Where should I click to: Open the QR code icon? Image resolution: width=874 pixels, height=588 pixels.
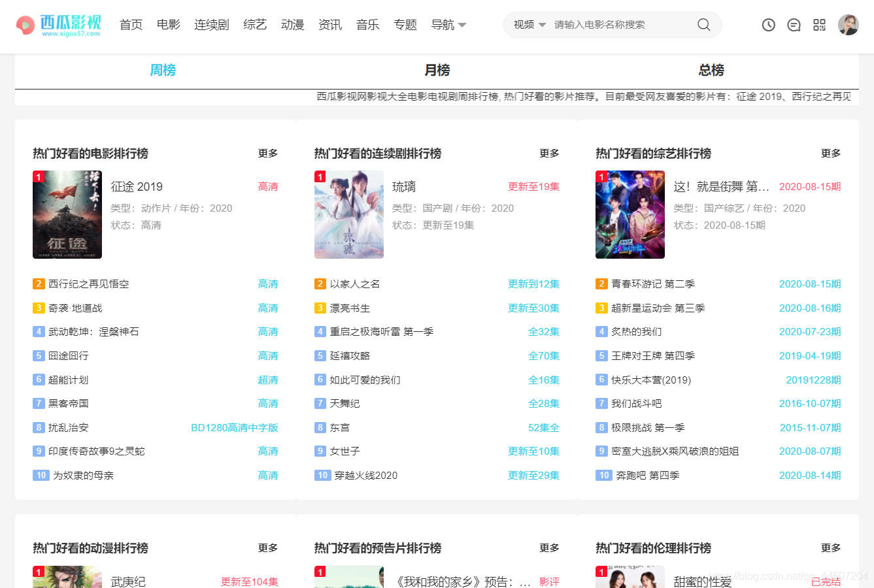coord(819,25)
